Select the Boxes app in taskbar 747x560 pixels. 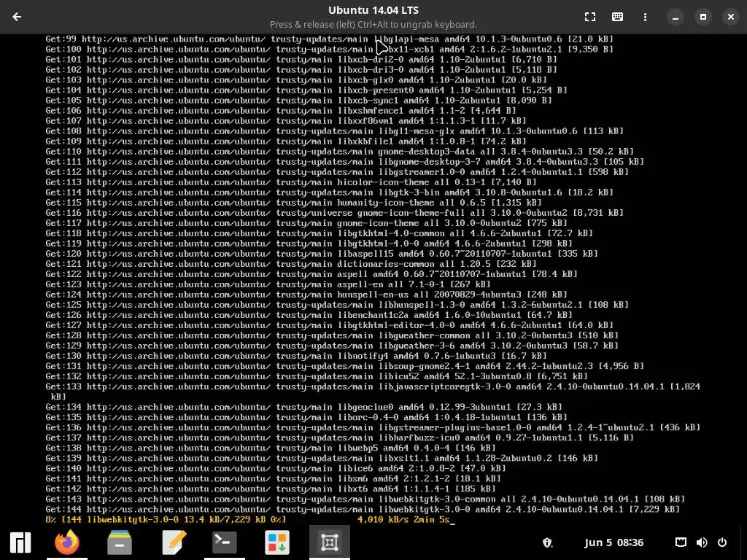pyautogui.click(x=330, y=542)
